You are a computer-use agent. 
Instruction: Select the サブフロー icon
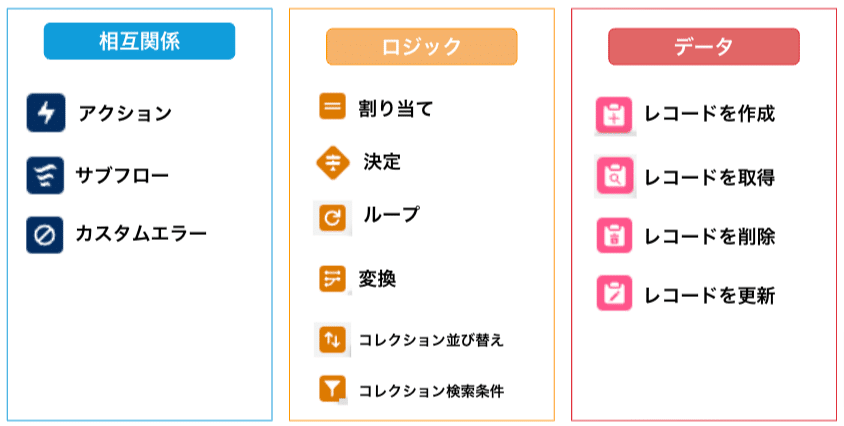(x=45, y=175)
